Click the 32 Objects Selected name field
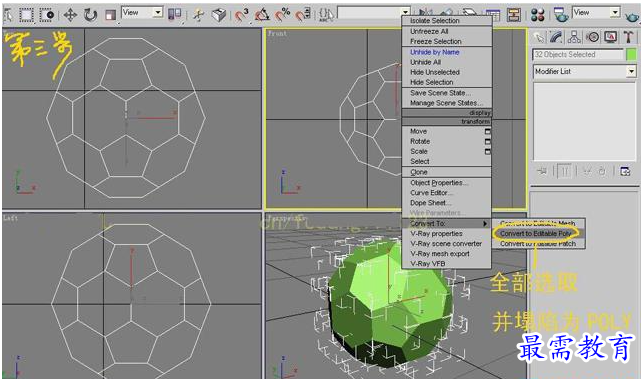641x379 pixels. click(578, 54)
